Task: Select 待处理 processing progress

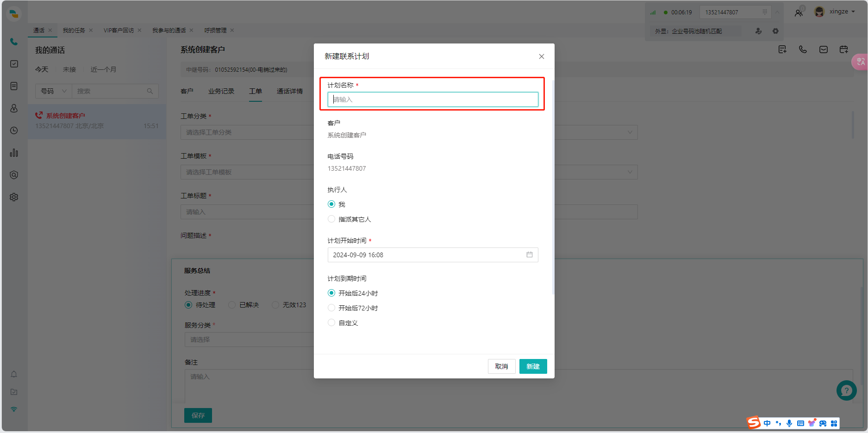Action: (x=200, y=305)
